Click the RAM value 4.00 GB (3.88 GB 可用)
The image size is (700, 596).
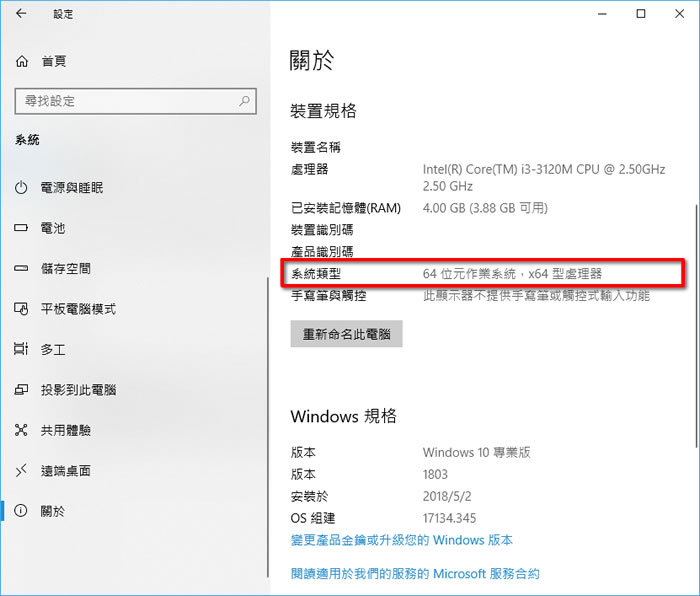tap(485, 208)
